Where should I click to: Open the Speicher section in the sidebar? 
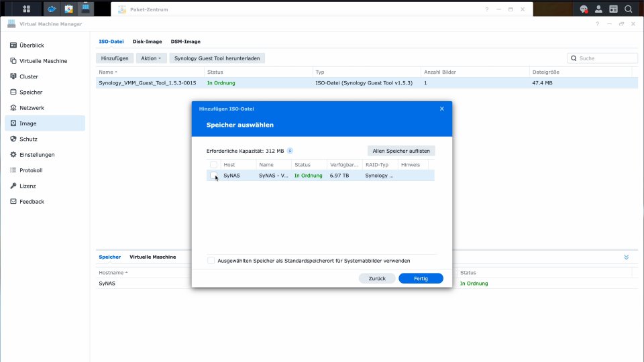pyautogui.click(x=45, y=92)
